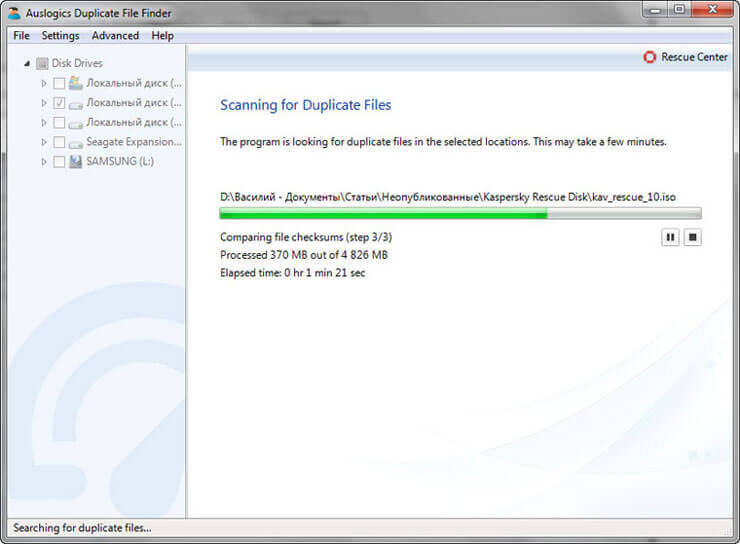Select the SAMSUNG (L:) drive icon

click(76, 162)
